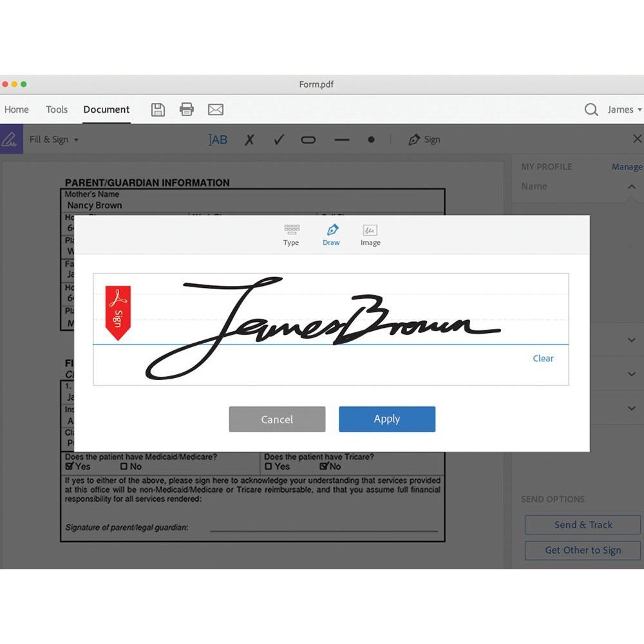
Task: Open the James account dropdown
Action: (x=624, y=109)
